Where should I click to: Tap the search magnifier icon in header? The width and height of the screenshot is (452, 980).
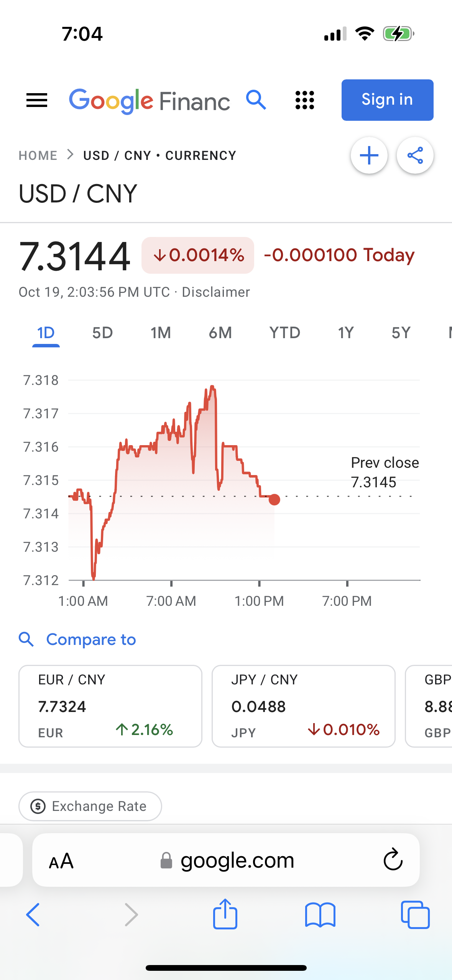click(256, 100)
